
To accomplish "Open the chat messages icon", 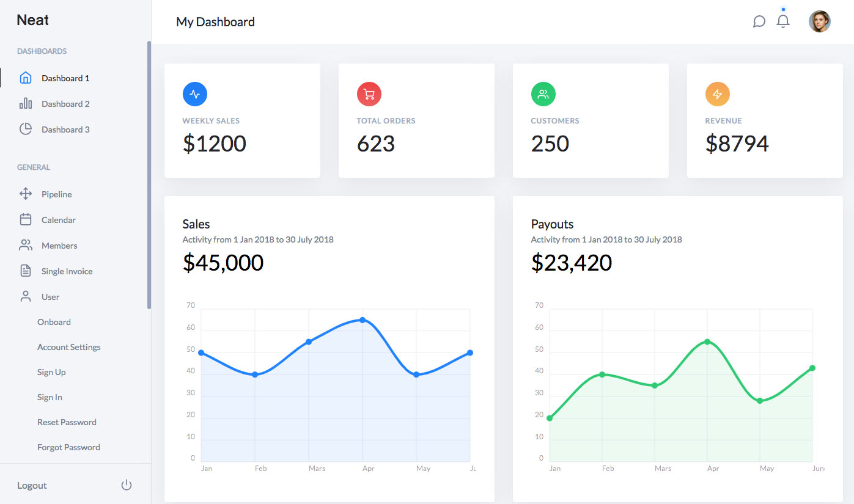I will tap(759, 22).
